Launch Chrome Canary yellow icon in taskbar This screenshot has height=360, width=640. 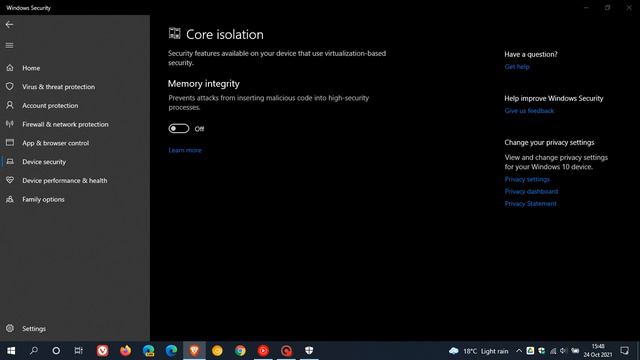pyautogui.click(x=217, y=351)
